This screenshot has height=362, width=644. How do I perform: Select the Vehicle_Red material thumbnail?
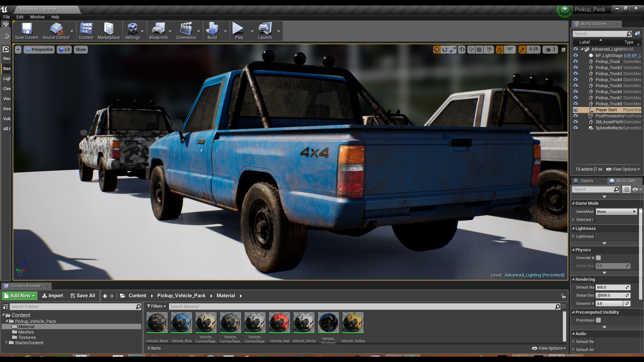click(279, 323)
